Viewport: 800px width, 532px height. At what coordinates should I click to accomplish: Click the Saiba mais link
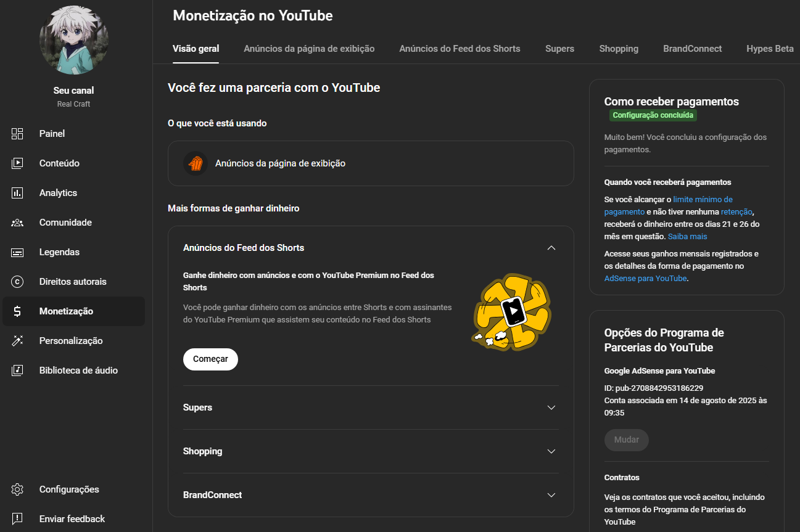pos(688,237)
